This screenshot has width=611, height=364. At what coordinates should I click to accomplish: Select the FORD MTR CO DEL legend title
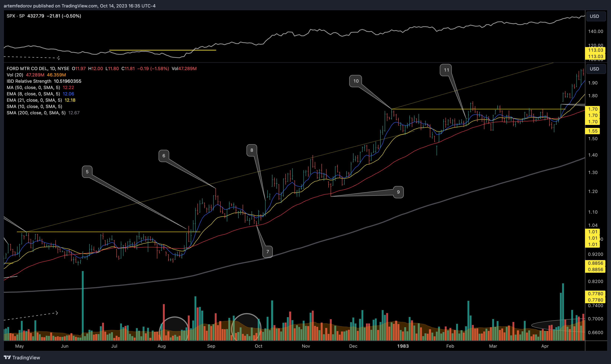tap(38, 69)
